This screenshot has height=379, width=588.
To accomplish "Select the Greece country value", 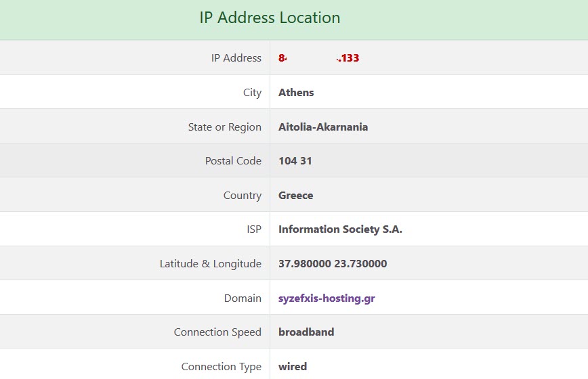I will [x=295, y=196].
